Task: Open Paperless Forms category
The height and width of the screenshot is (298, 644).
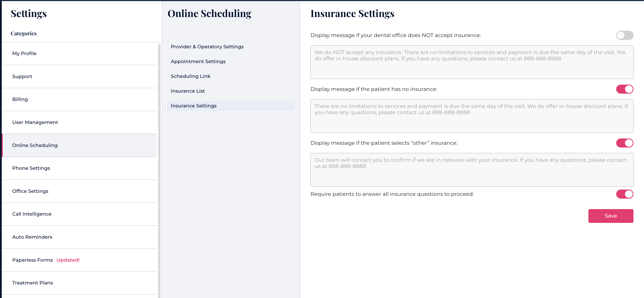Action: tap(33, 260)
